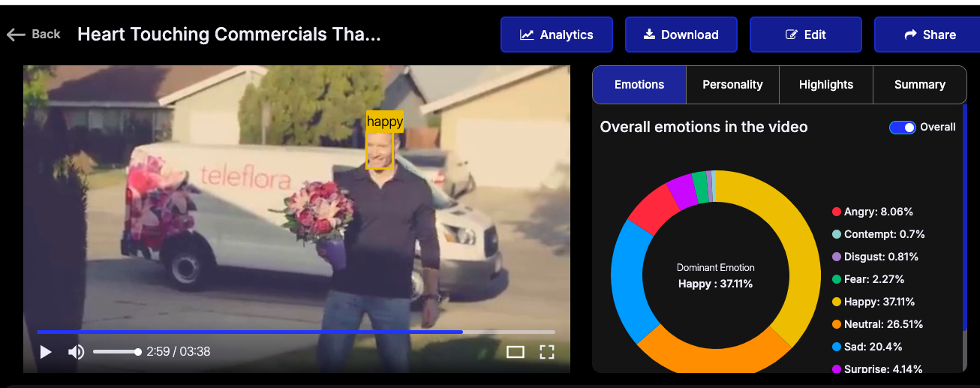Click the 2:59 / 03:38 time display

tap(178, 351)
